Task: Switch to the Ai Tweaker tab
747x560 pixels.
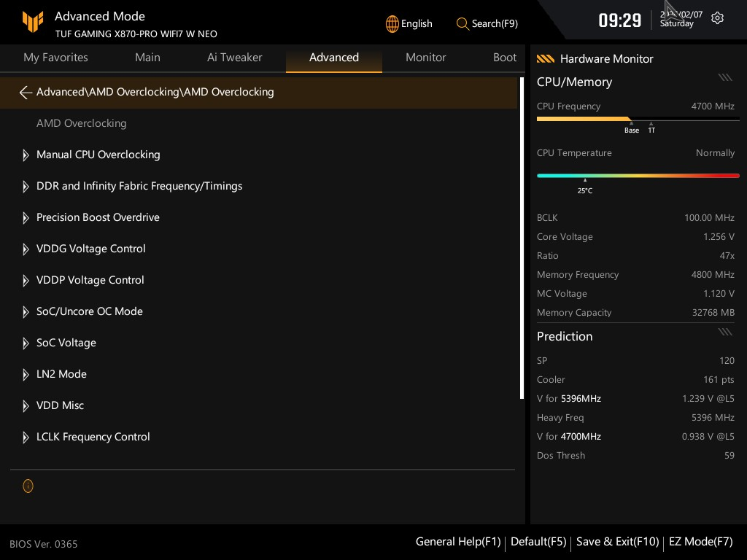Action: tap(234, 58)
